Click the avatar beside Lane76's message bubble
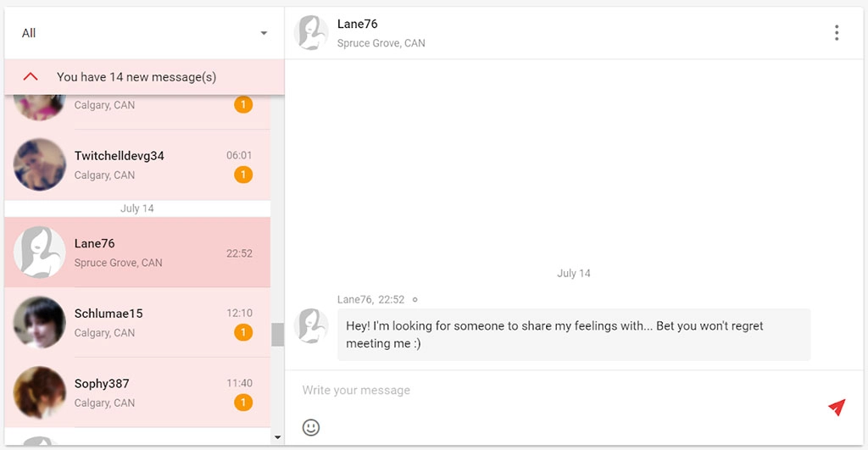868x450 pixels. click(x=311, y=326)
